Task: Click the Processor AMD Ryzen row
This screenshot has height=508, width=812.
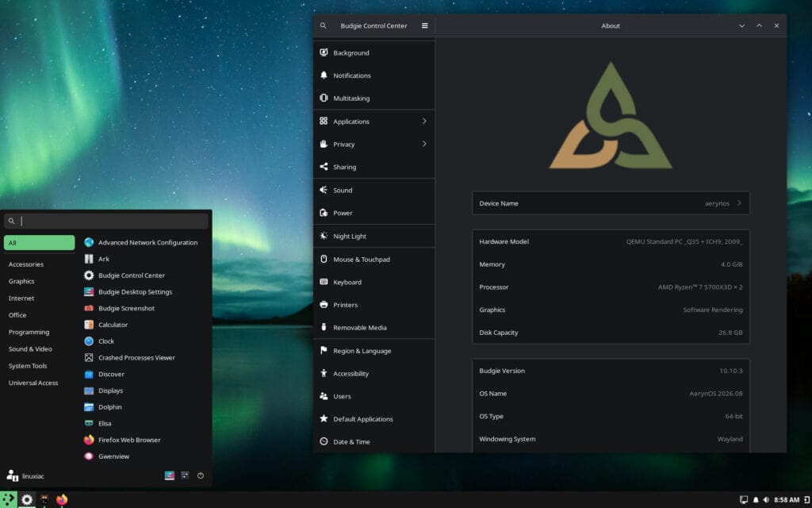Action: [611, 287]
